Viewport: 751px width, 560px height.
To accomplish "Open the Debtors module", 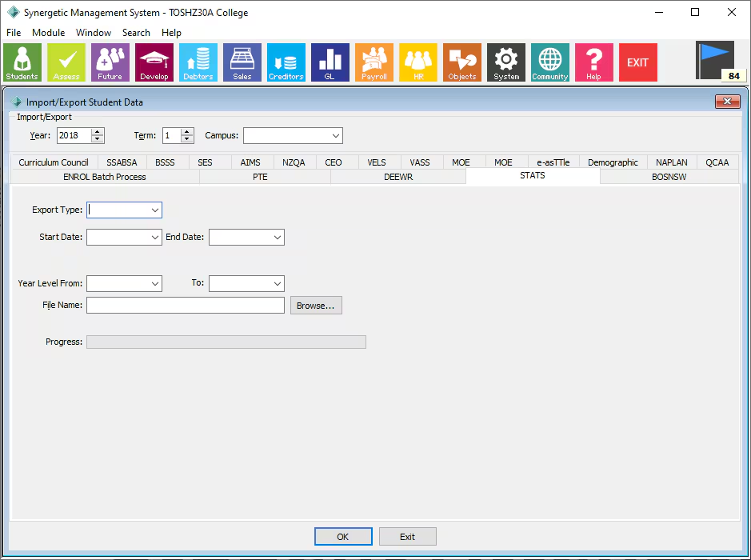I will click(x=198, y=62).
